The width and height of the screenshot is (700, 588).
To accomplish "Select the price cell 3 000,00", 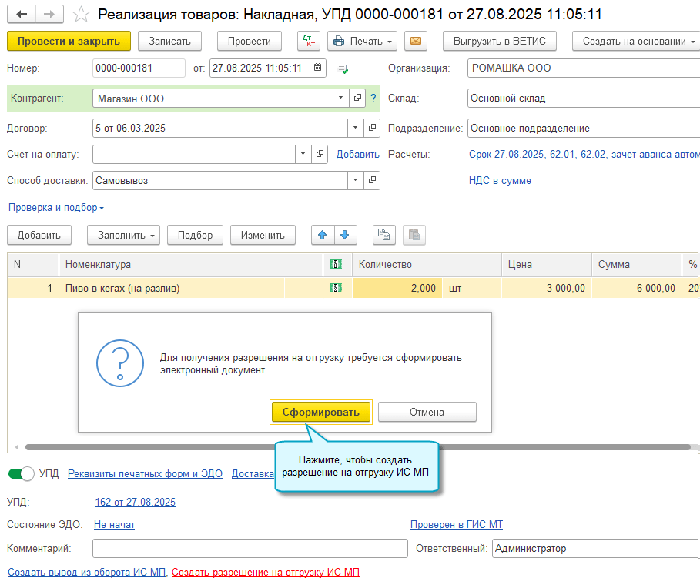I will [x=547, y=288].
